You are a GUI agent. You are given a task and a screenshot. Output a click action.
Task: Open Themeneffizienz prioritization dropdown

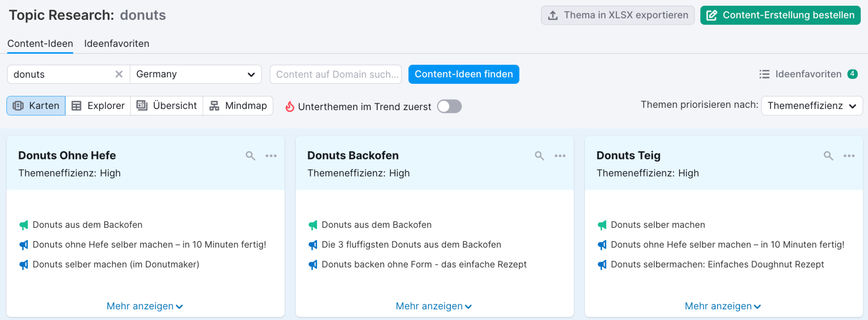point(812,106)
